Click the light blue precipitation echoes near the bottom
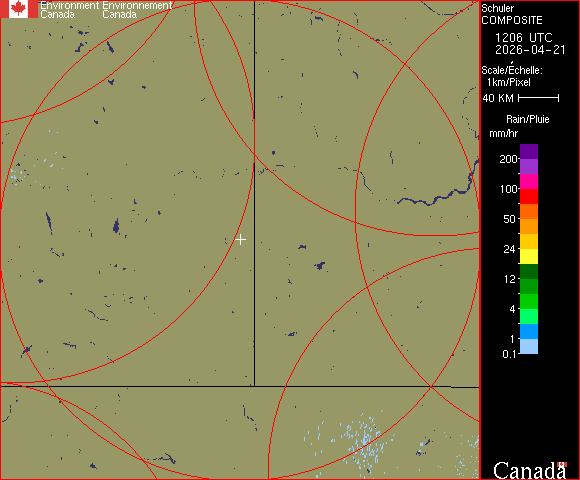 tap(361, 440)
